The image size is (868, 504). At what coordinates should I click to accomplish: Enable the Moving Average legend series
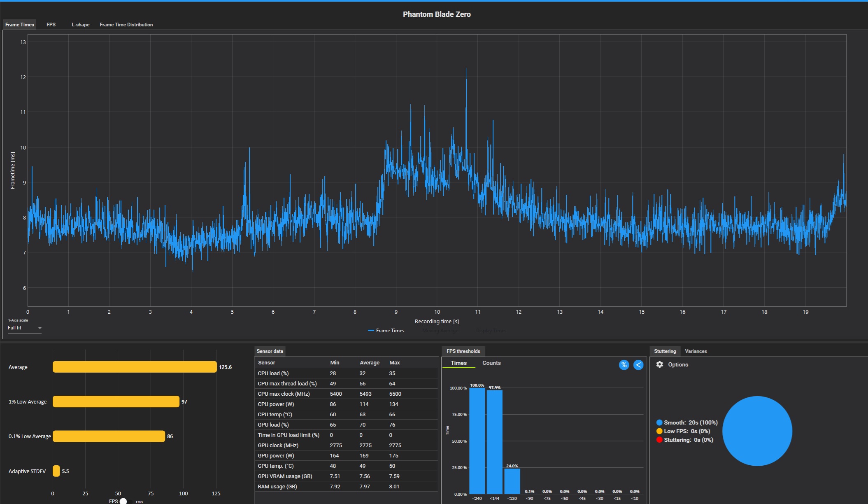click(x=440, y=331)
